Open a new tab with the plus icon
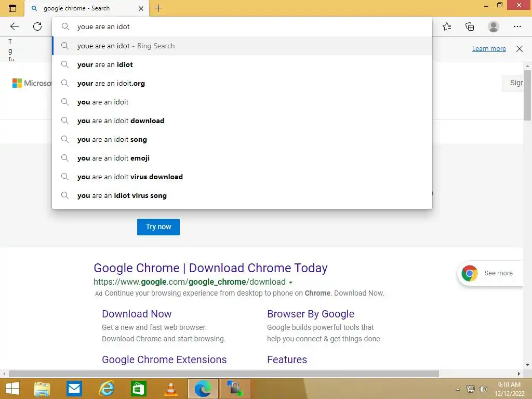Screen dimensions: 532x399 (x=158, y=8)
